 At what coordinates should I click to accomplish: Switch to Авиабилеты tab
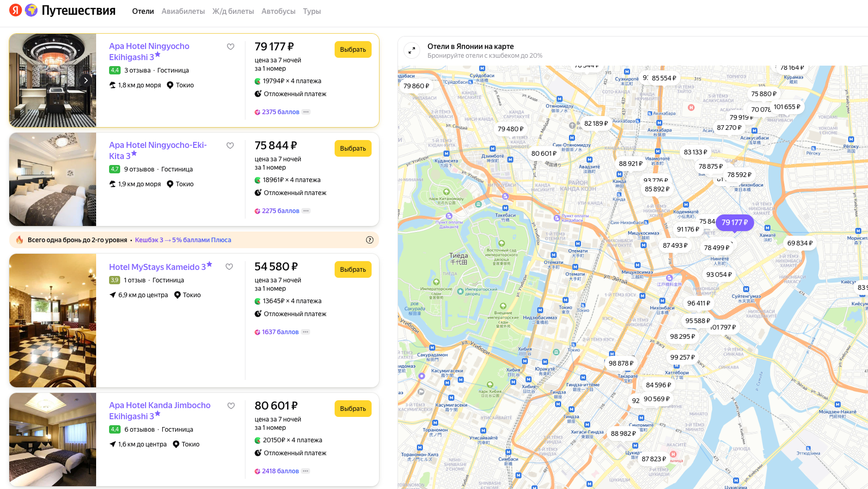pos(183,11)
